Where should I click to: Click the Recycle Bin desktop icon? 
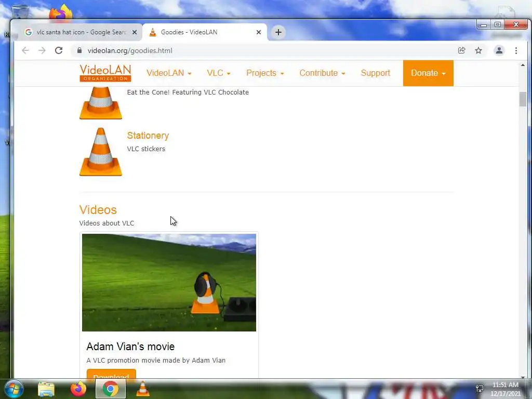tap(20, 12)
